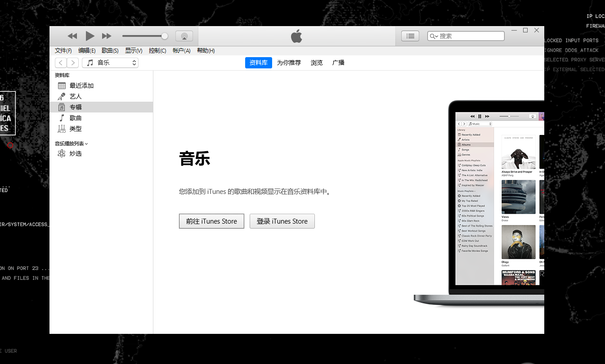Open 歌曲 (Songs) from the sidebar

(75, 117)
